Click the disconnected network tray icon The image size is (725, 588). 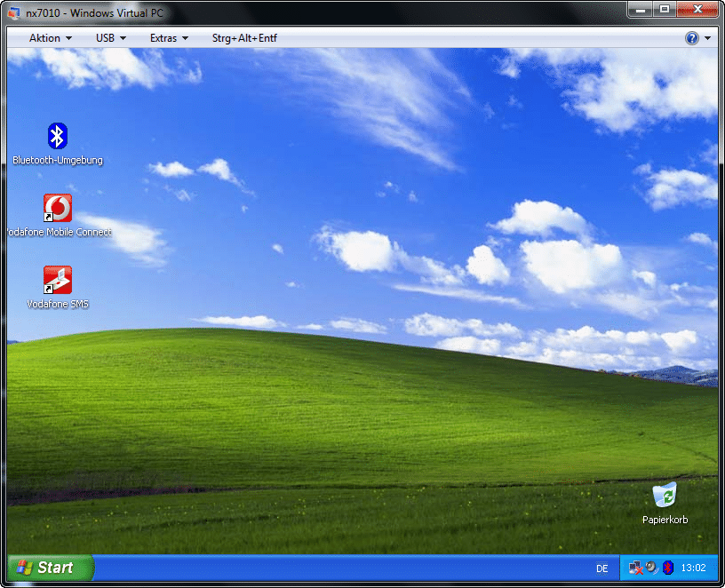[x=636, y=568]
